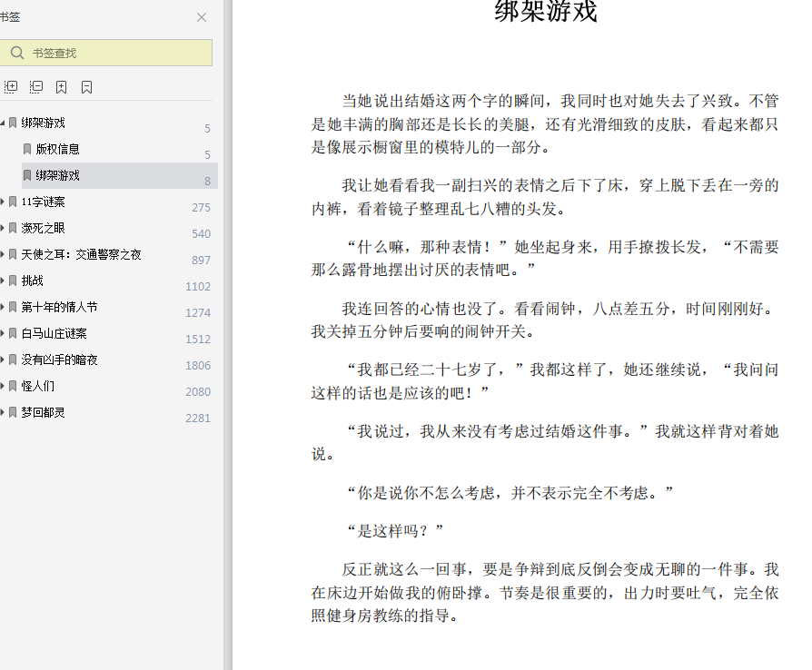The width and height of the screenshot is (812, 670).
Task: Open the 梦回都灵 bookmark
Action: (x=43, y=413)
